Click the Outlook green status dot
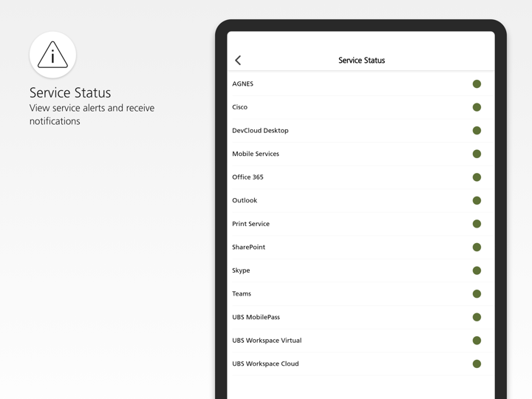This screenshot has width=532, height=399. pos(477,200)
